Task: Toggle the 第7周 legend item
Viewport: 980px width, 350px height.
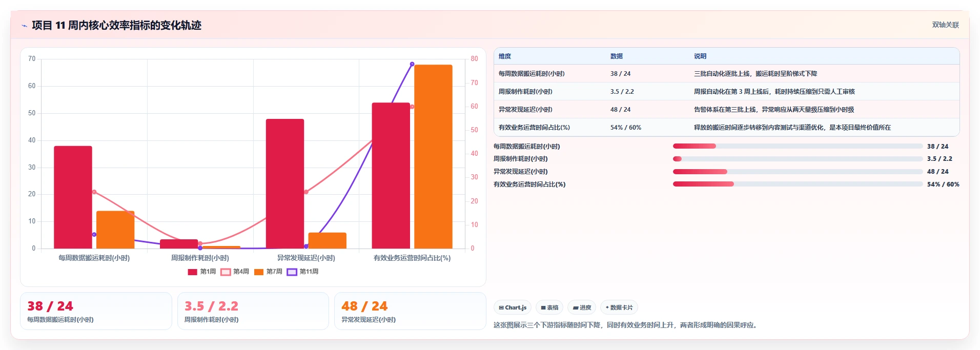Action: tap(268, 272)
